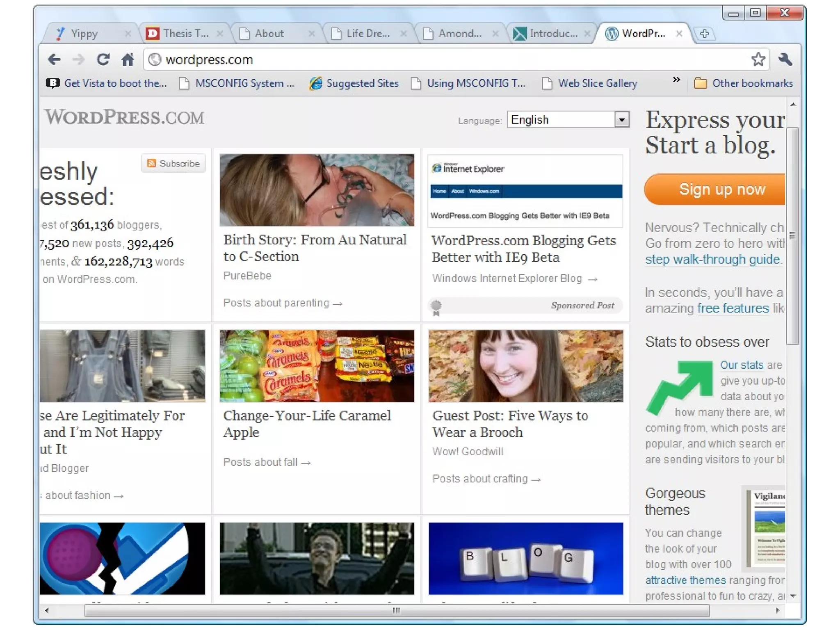This screenshot has height=630, width=840.
Task: Open the free features link
Action: tap(733, 308)
